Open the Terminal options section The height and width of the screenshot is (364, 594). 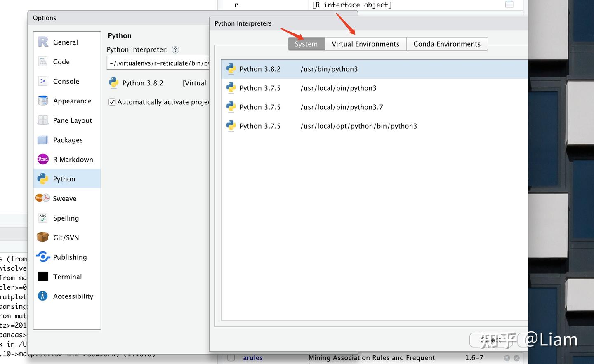click(x=67, y=277)
